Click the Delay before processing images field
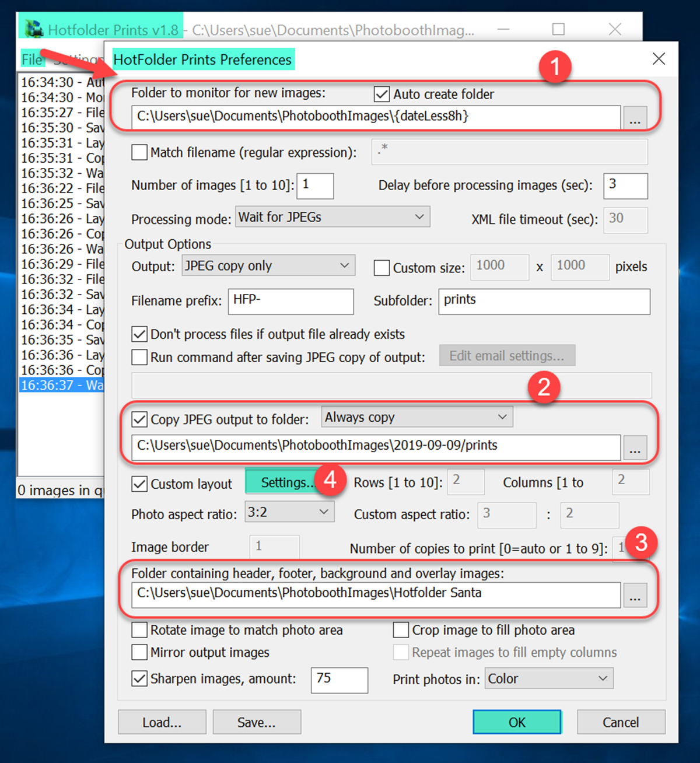700x763 pixels. 625,185
